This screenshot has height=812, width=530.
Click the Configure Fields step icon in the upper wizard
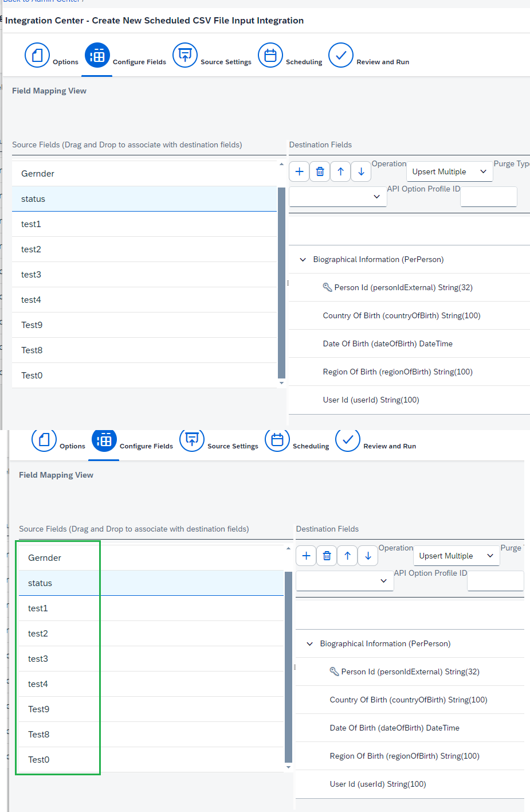97,56
